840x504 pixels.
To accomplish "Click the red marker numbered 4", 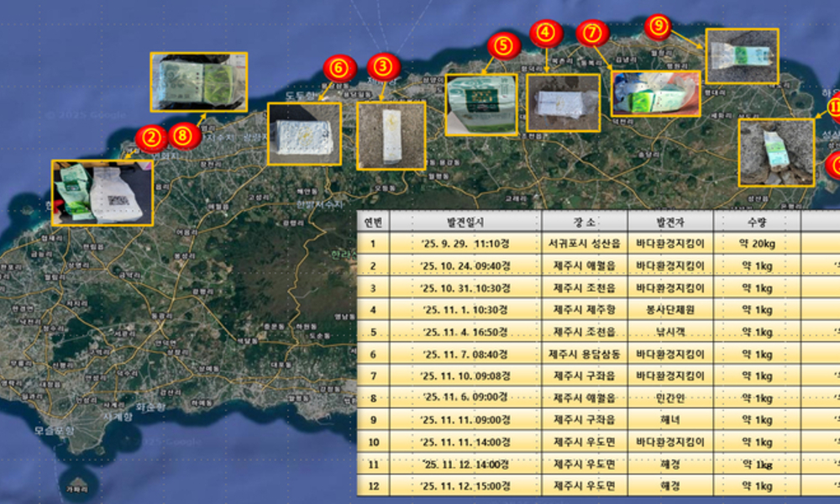I will click(x=545, y=34).
